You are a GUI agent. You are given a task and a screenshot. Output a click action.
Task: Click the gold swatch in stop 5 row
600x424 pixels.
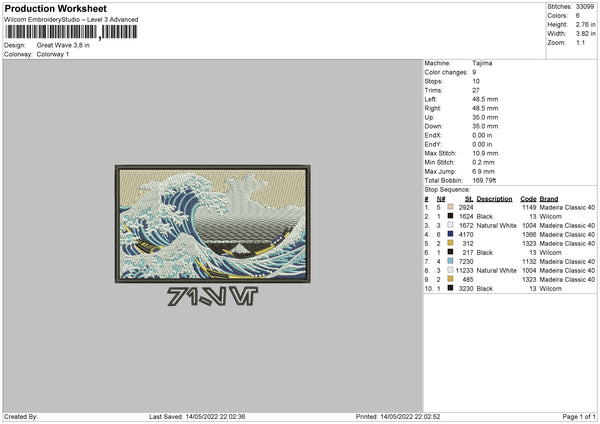(x=450, y=243)
